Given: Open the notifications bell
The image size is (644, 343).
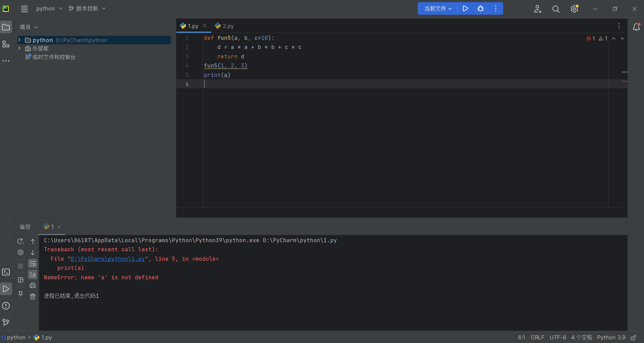Looking at the screenshot, I should click(x=636, y=27).
